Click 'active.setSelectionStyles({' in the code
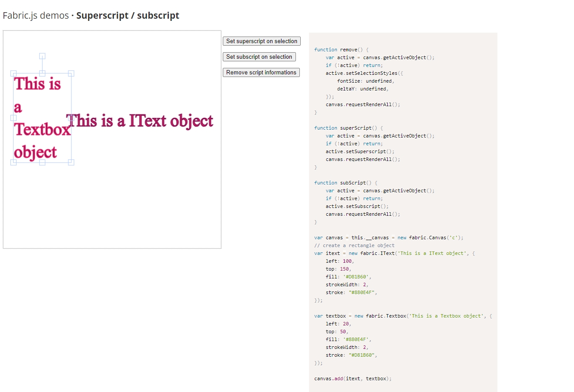Screen dimensions: 574x392 pyautogui.click(x=364, y=73)
